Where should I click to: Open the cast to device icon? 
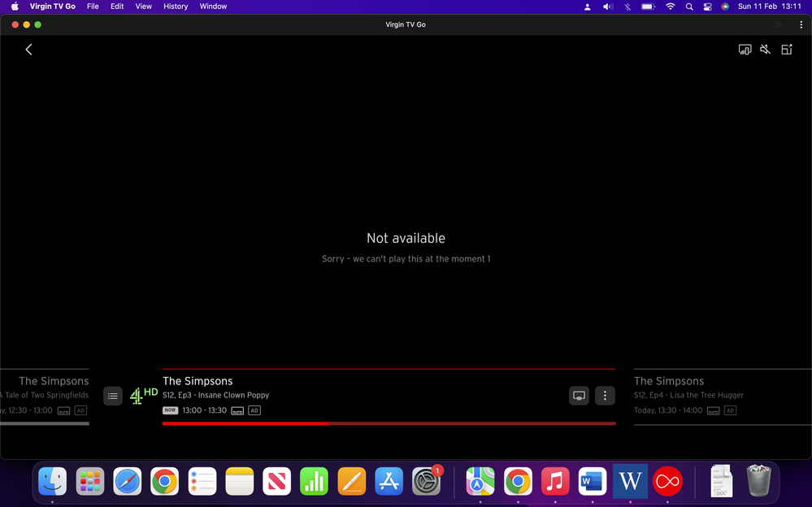pos(745,50)
